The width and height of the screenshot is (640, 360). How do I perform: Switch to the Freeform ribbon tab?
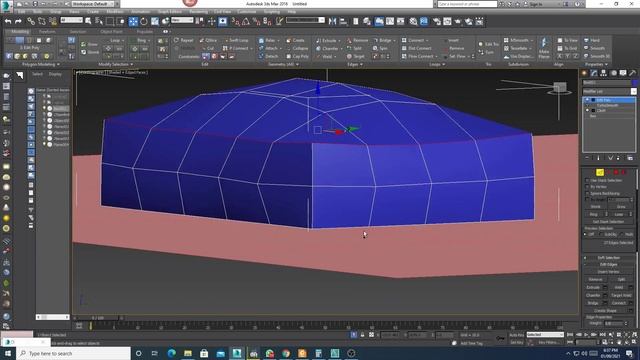[x=47, y=32]
